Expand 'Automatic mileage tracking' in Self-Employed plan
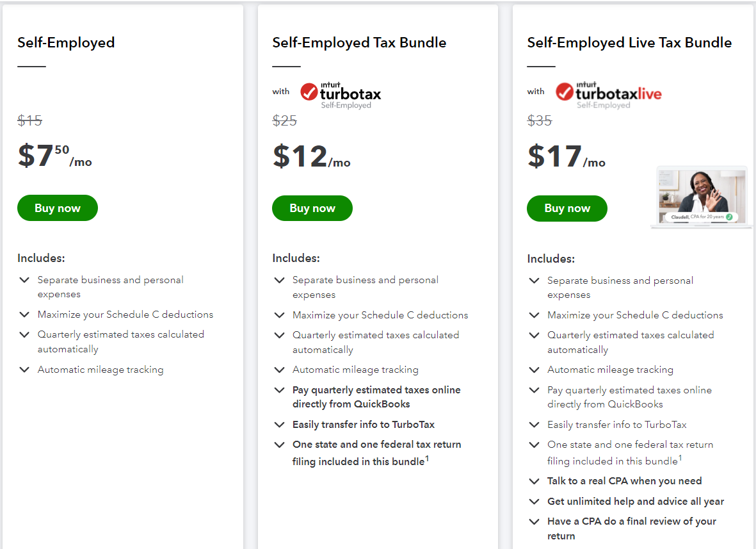 click(x=24, y=370)
